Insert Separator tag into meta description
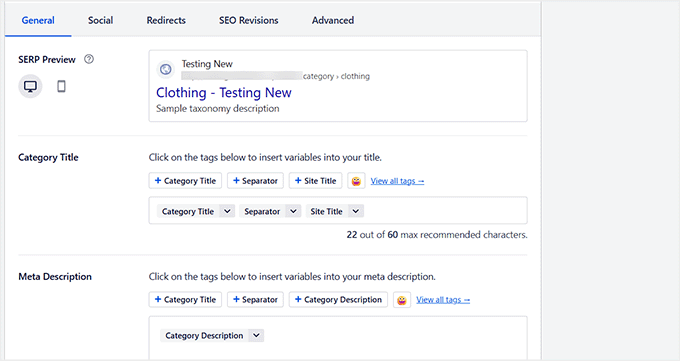Viewport: 680px width, 361px height. [x=255, y=300]
